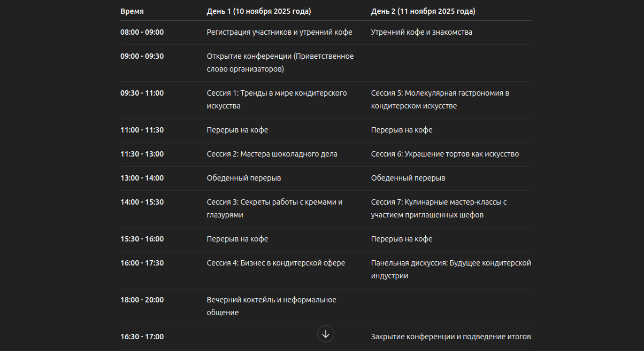
Task: Click the "День 2 (11 ноября 2025 года)" header
Action: (x=423, y=11)
